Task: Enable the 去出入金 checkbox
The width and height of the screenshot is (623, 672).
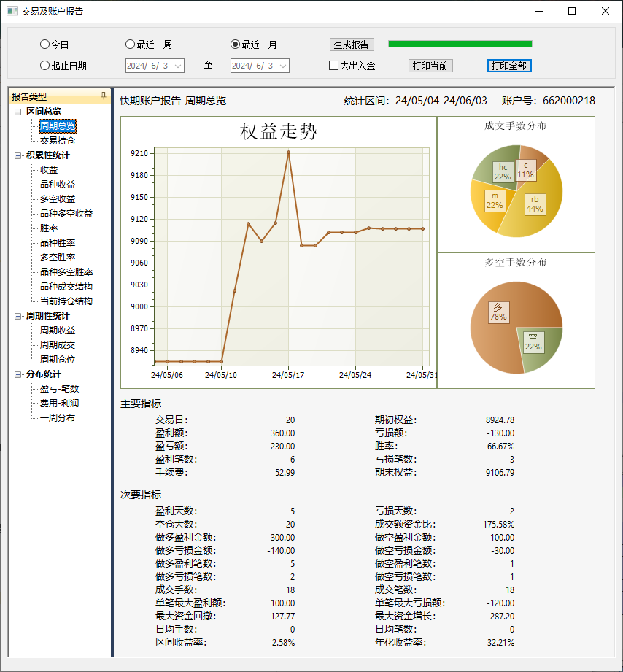Action: point(334,66)
